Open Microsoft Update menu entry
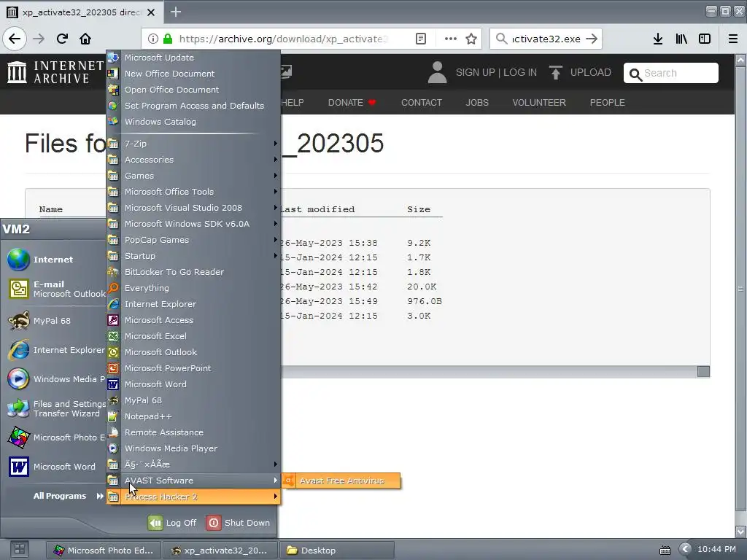This screenshot has height=560, width=747. pos(193,58)
